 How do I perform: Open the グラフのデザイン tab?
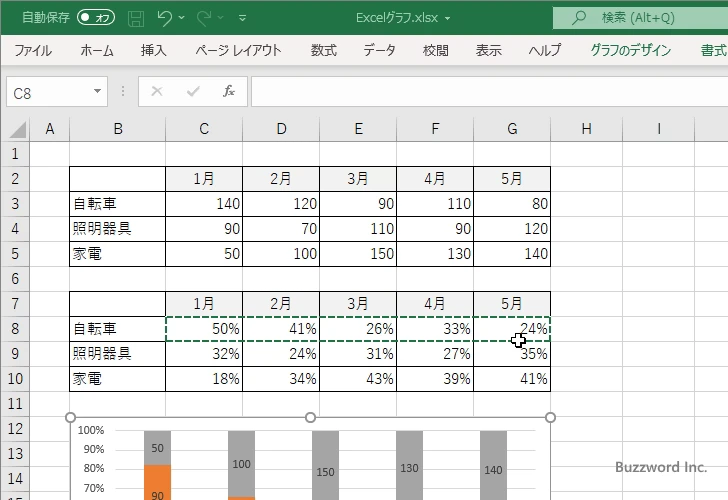click(x=630, y=50)
